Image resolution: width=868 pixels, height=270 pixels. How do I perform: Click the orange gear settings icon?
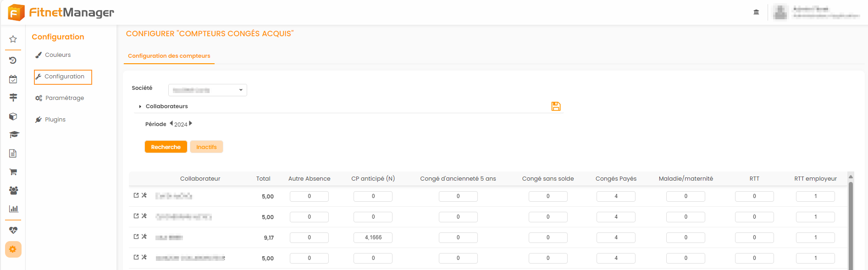coord(13,249)
